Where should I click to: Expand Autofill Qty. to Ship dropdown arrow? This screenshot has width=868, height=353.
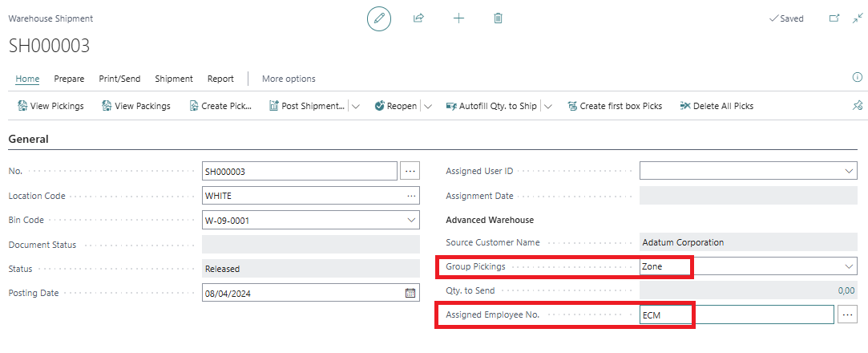(x=548, y=106)
